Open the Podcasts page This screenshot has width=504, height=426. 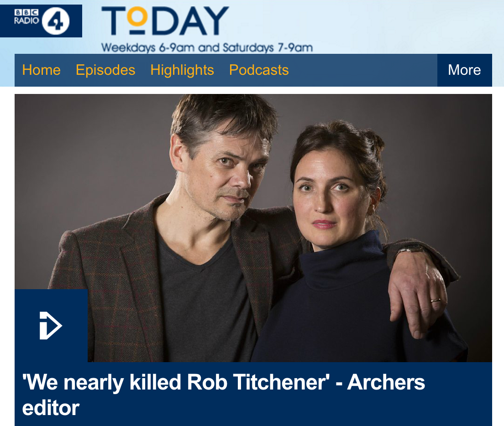point(259,70)
